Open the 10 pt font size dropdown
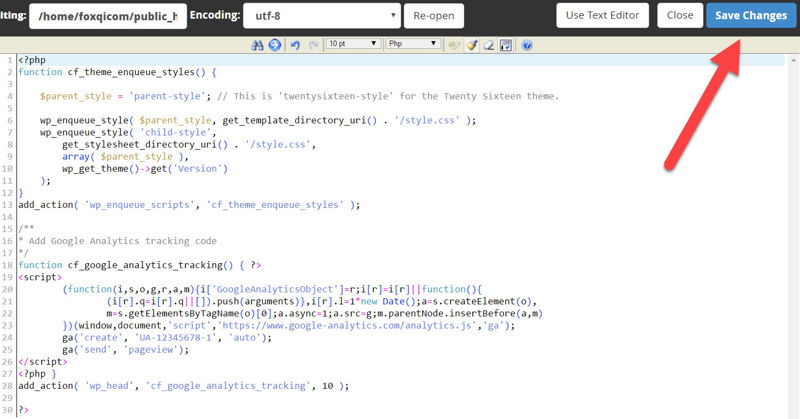This screenshot has height=419, width=800. (x=350, y=45)
